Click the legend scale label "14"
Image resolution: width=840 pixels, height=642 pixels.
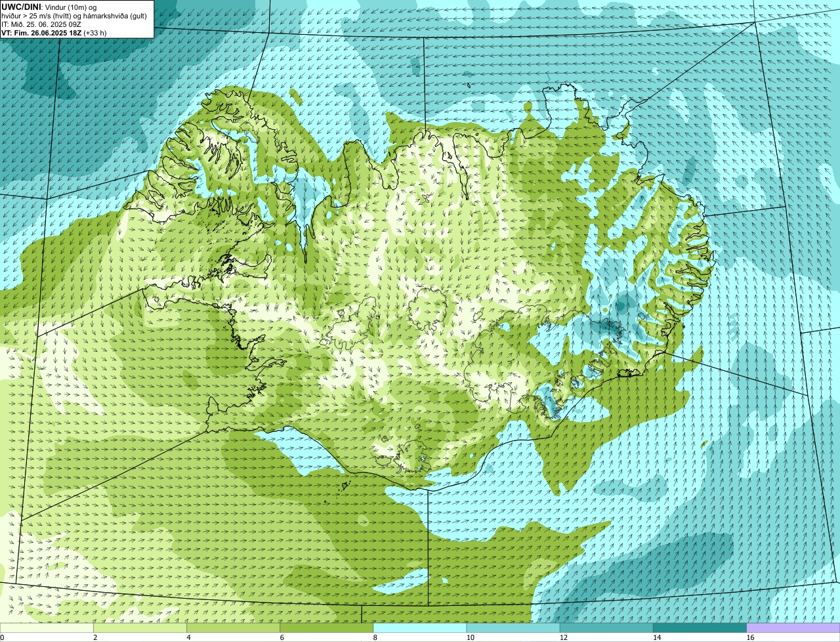click(x=657, y=637)
